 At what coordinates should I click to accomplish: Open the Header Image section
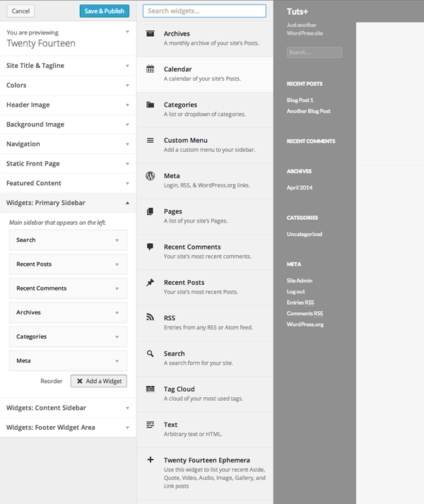[68, 105]
